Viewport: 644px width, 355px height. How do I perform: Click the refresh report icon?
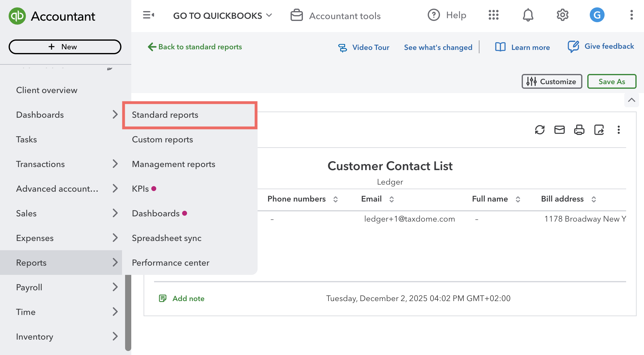(540, 130)
